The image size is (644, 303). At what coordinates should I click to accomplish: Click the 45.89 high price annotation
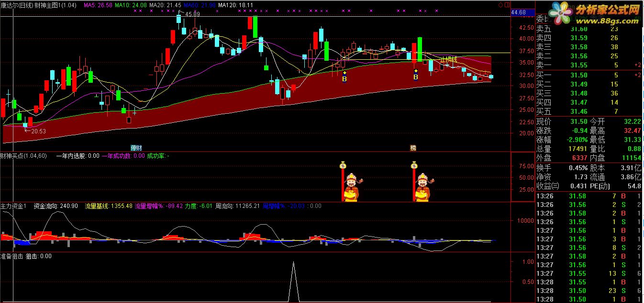tap(192, 14)
